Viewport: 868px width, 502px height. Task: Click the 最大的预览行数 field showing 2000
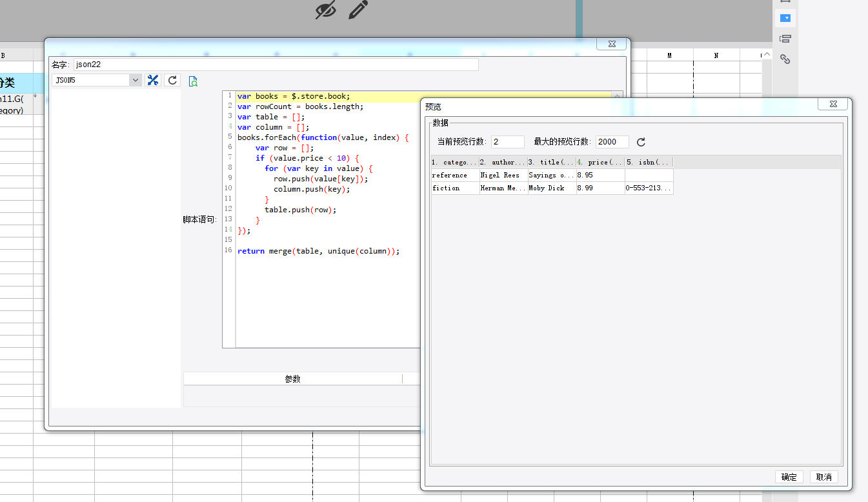(612, 142)
